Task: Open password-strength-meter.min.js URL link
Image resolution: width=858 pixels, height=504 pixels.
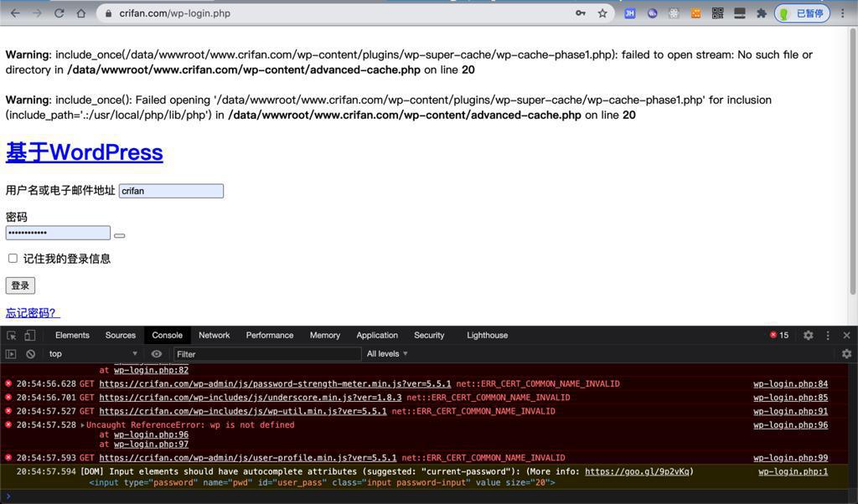Action: tap(275, 383)
